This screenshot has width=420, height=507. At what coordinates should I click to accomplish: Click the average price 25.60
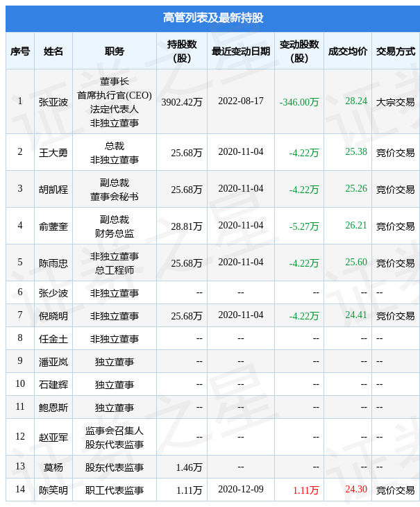click(x=356, y=262)
